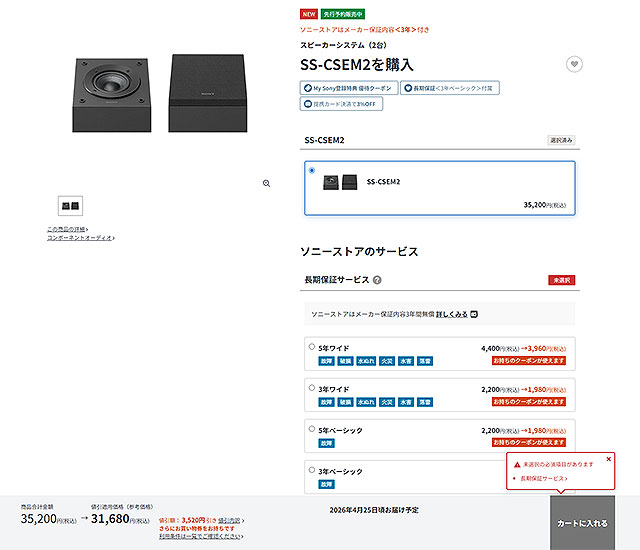Select the 5年ワイド warranty radio button
640x550 pixels.
pyautogui.click(x=313, y=347)
